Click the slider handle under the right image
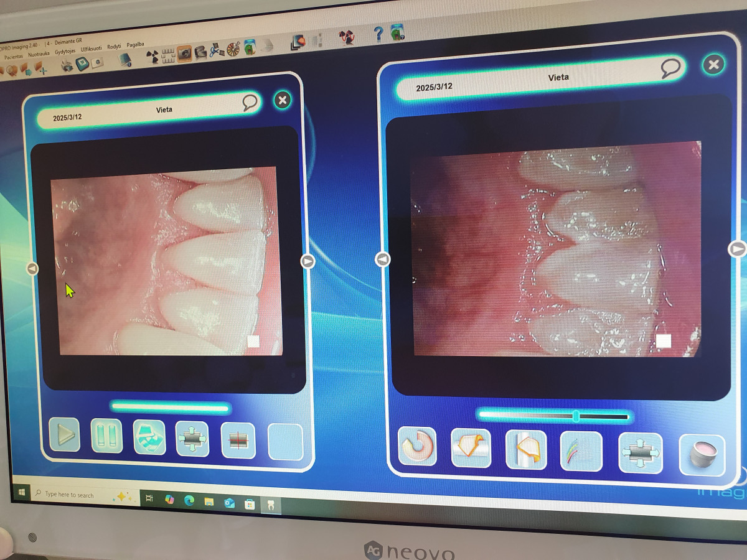Image resolution: width=747 pixels, height=560 pixels. click(576, 416)
